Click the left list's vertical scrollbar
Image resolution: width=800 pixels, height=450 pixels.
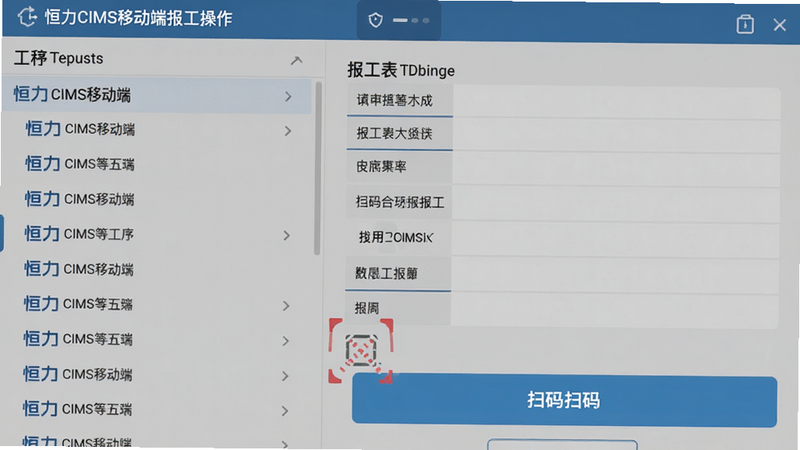click(x=317, y=168)
